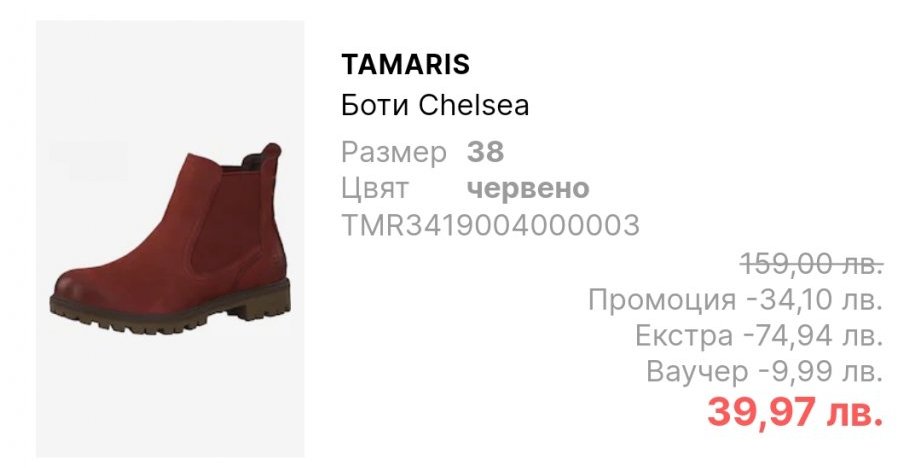921x468 pixels.
Task: Click the crossed-out 159,00 лв. price
Action: point(812,263)
